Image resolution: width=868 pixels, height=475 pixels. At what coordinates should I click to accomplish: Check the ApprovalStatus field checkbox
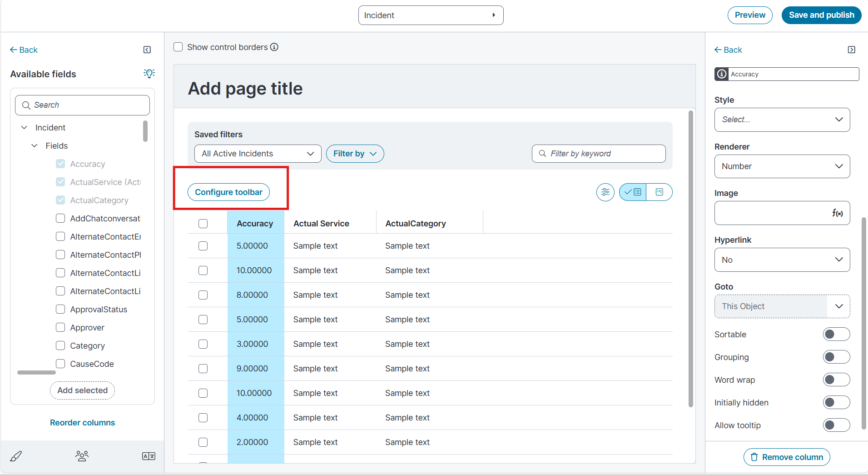tap(60, 309)
